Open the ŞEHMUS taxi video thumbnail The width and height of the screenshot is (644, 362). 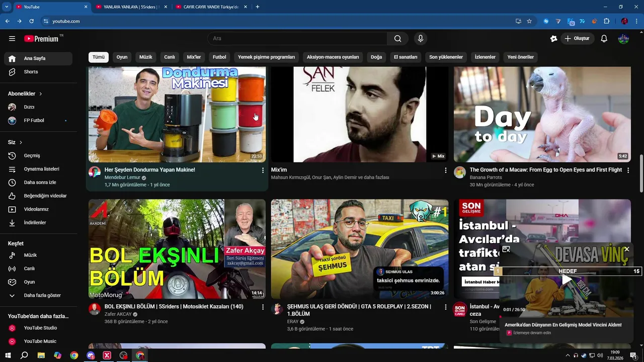(360, 249)
